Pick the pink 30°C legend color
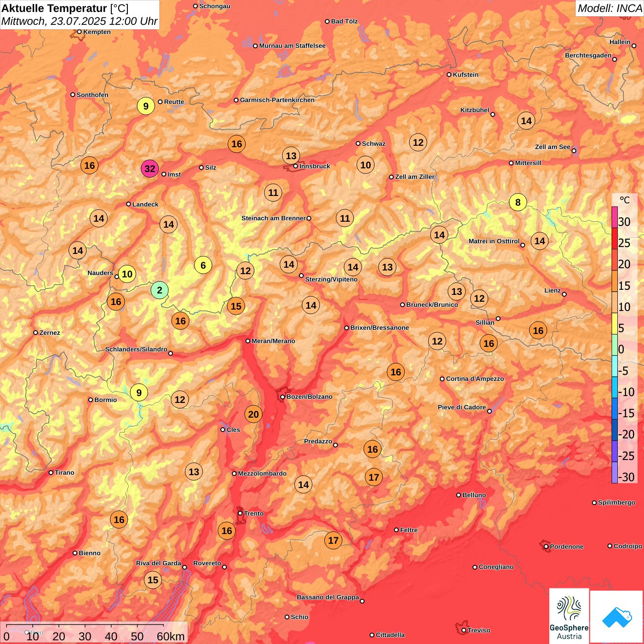Image resolution: width=644 pixels, height=644 pixels. tap(615, 217)
